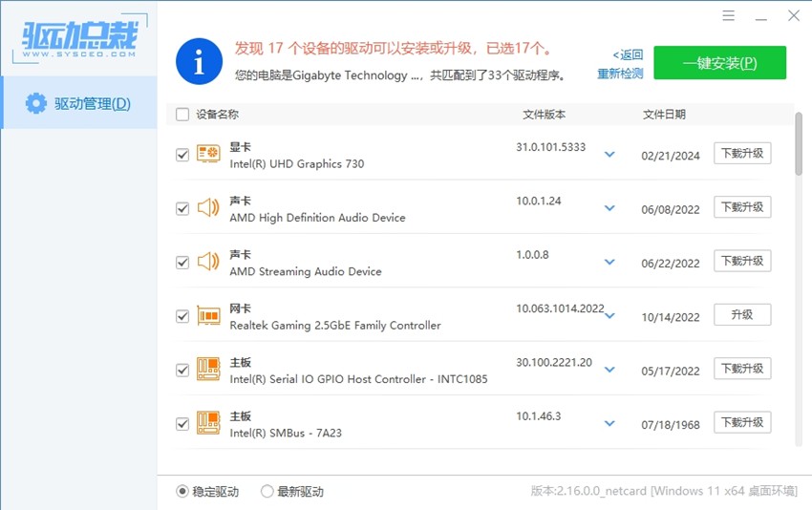Expand version dropdown for 10.063.1014.2022
Viewport: 812px width, 510px height.
(x=610, y=316)
